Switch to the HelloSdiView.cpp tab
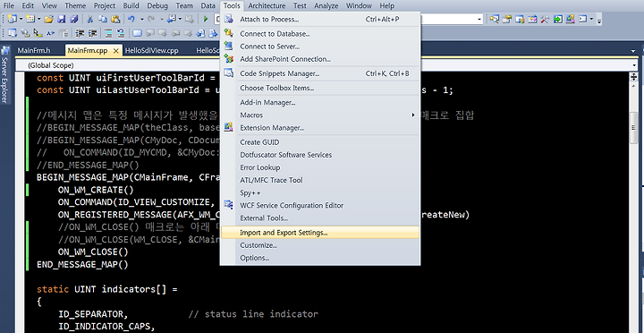Screen dimensions: 644x333 [152, 50]
